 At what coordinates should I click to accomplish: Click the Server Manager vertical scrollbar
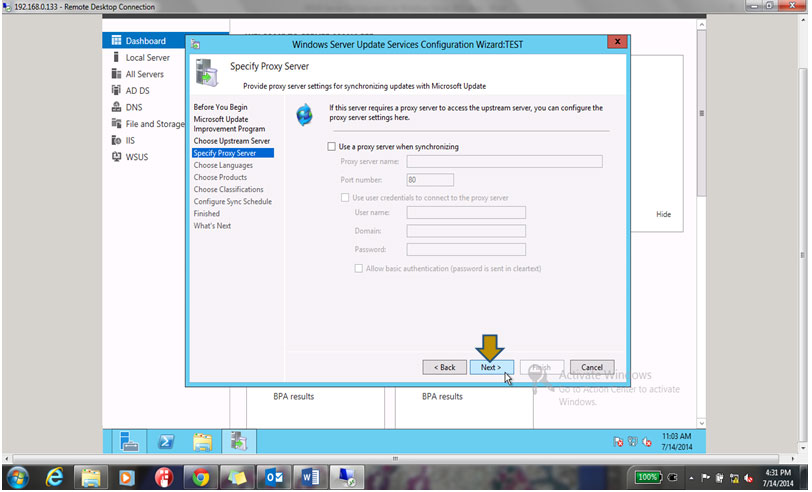click(702, 113)
